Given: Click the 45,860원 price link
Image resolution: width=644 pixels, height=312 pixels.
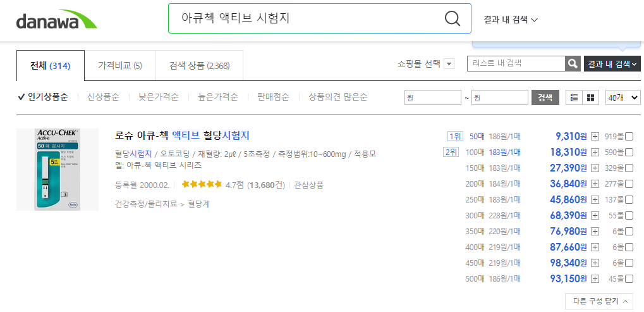Looking at the screenshot, I should click(568, 199).
